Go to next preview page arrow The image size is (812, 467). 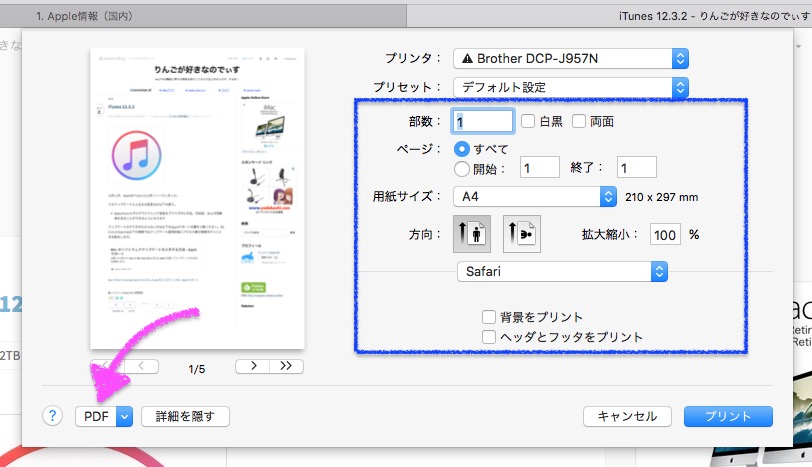tap(253, 366)
